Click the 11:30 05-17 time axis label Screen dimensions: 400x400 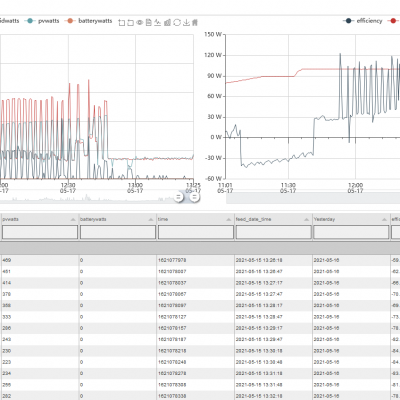tap(288, 188)
